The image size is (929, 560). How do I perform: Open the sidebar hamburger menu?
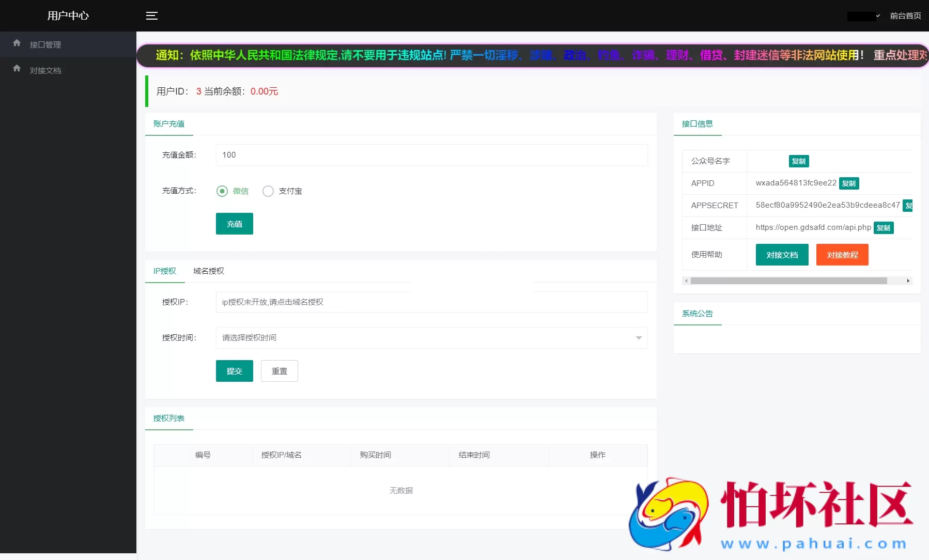tap(152, 15)
